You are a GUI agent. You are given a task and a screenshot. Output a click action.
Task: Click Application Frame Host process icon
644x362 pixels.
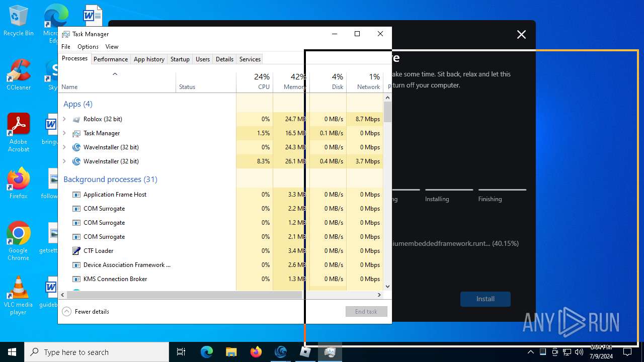[76, 195]
